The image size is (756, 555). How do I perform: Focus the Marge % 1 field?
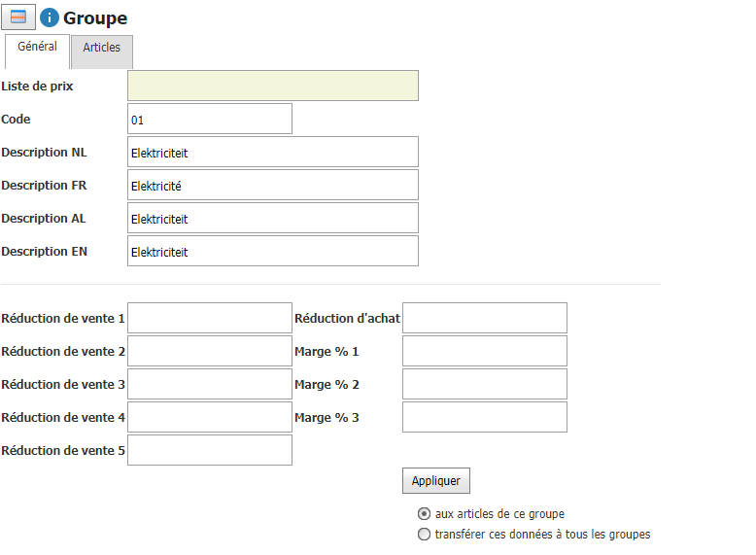point(485,351)
